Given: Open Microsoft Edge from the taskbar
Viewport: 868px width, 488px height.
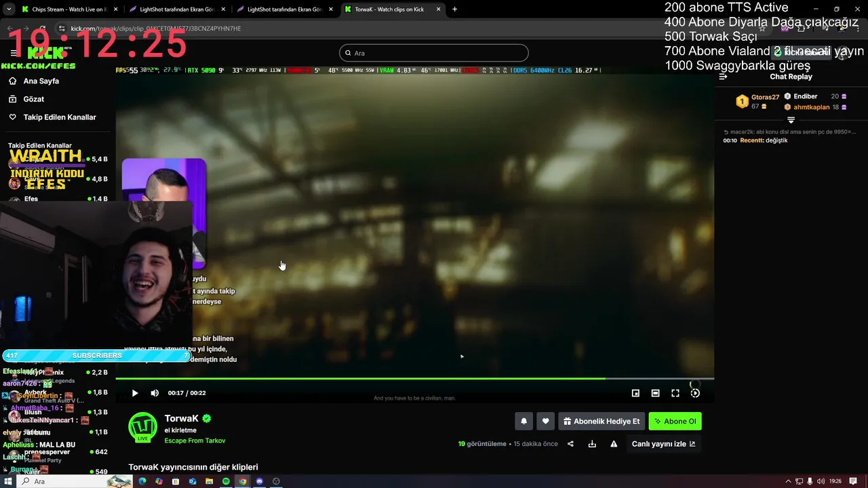Looking at the screenshot, I should coord(142,481).
